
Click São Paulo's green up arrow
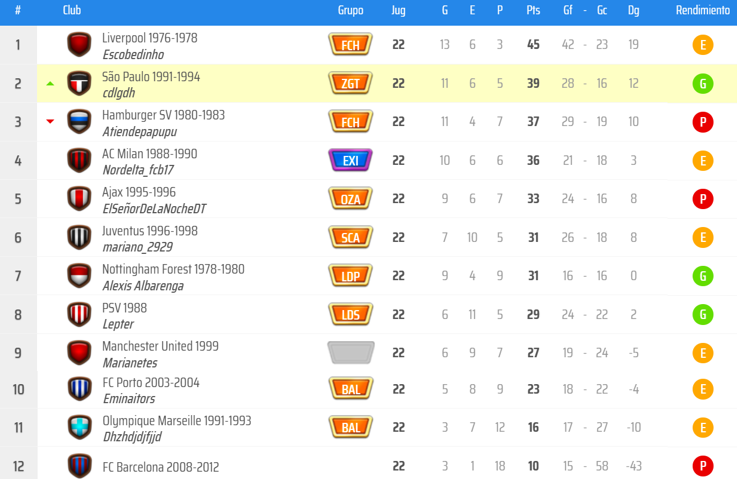coord(50,84)
